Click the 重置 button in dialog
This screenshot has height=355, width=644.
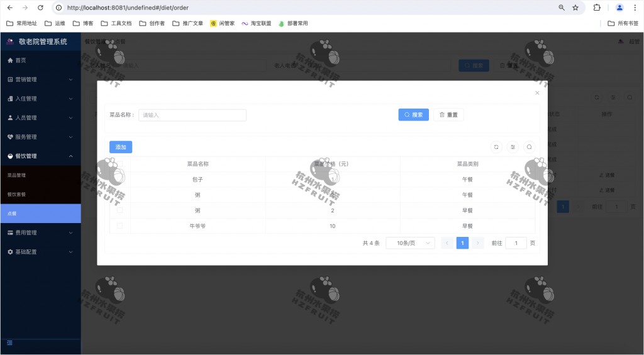coord(448,115)
